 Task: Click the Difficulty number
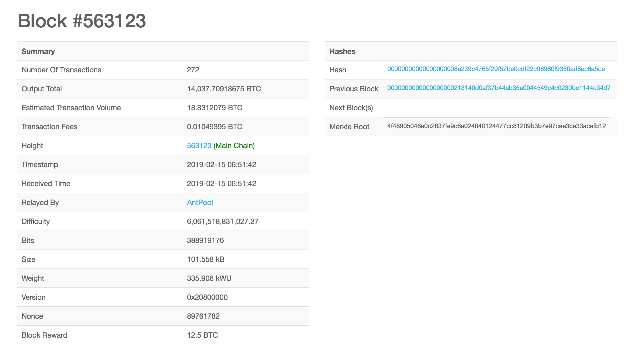(223, 221)
